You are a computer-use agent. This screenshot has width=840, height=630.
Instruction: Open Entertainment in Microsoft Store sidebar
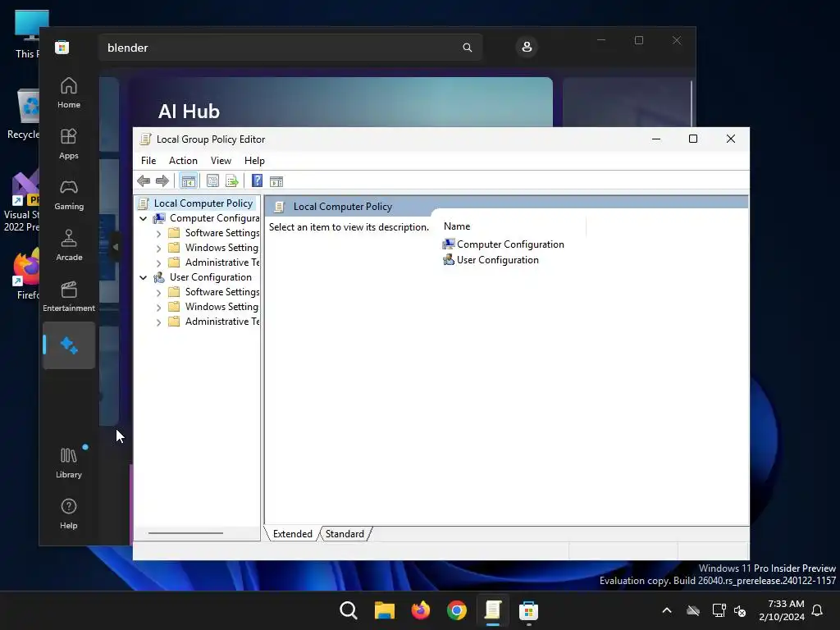pos(69,296)
